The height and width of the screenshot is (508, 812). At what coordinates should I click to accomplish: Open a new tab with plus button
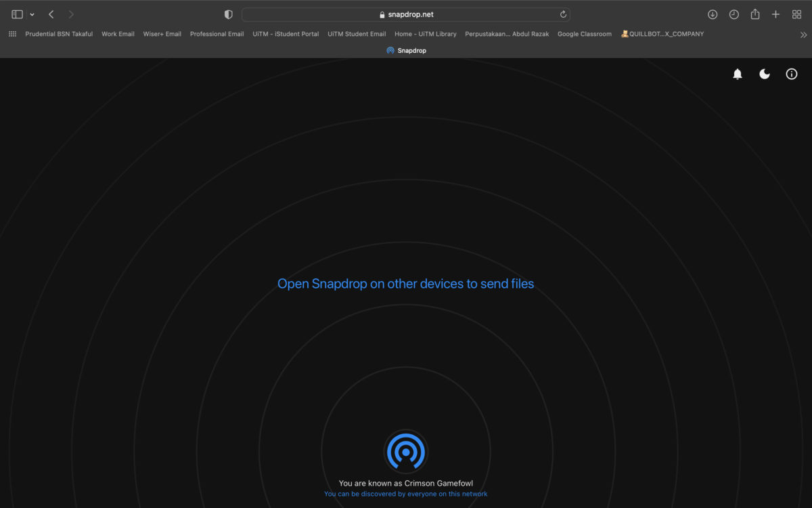click(776, 14)
